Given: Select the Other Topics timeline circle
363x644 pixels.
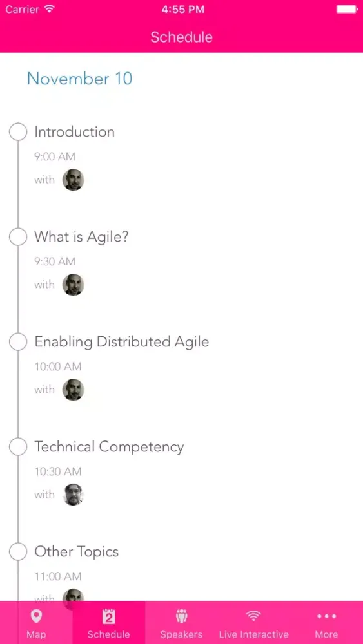Looking at the screenshot, I should point(18,552).
